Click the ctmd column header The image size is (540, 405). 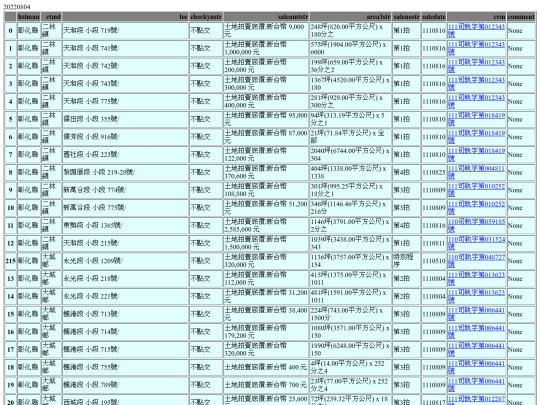pyautogui.click(x=51, y=17)
